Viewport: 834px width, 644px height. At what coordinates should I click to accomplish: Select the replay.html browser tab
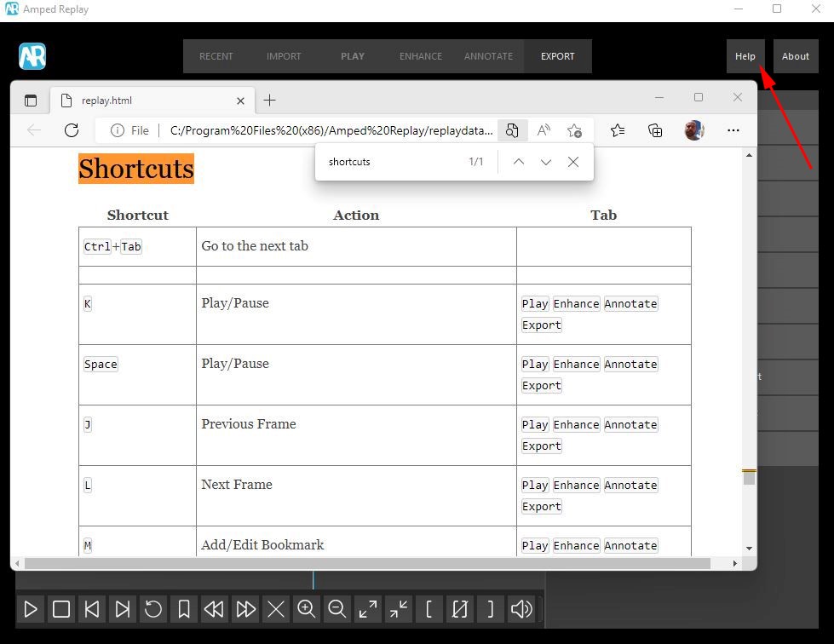[152, 101]
